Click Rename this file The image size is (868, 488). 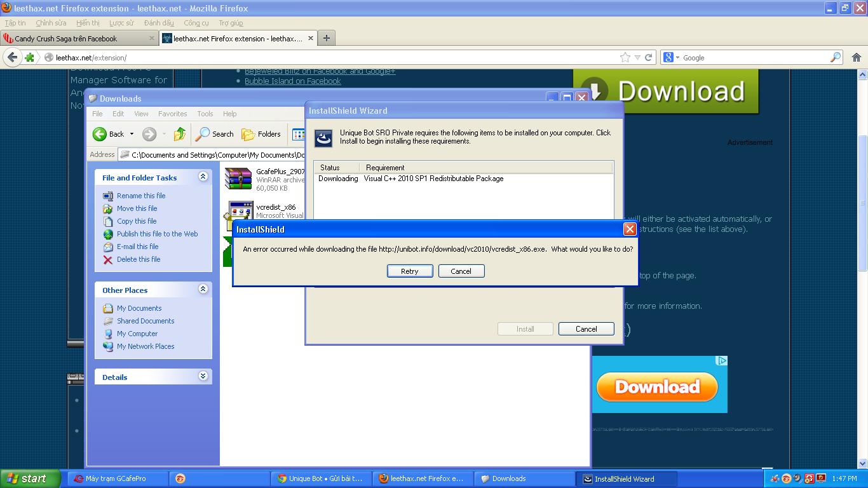point(141,196)
